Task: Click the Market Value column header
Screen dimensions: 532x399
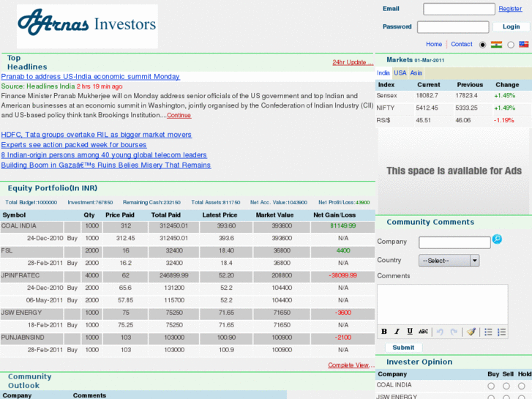Action: [274, 215]
